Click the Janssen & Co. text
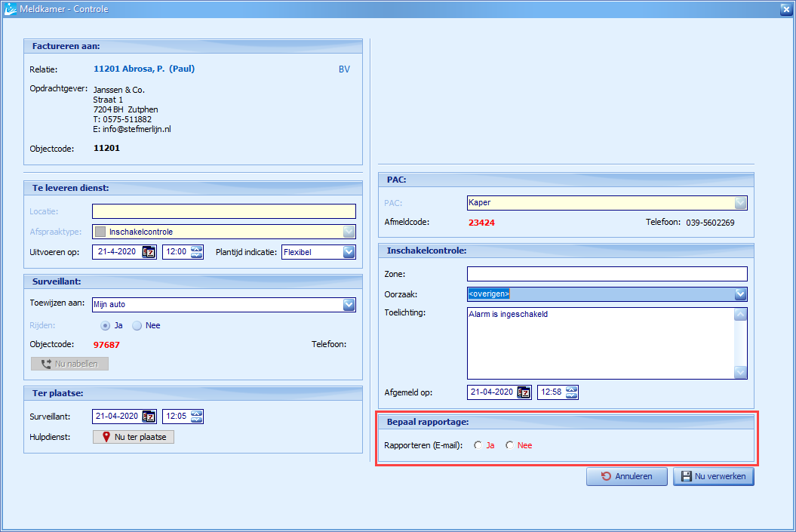Viewport: 796px width, 532px height. pos(118,90)
